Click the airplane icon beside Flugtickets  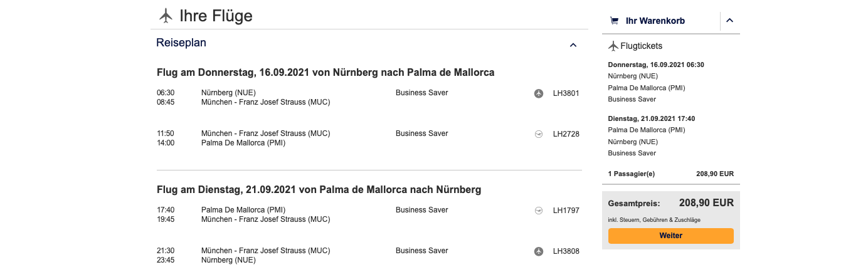(613, 46)
